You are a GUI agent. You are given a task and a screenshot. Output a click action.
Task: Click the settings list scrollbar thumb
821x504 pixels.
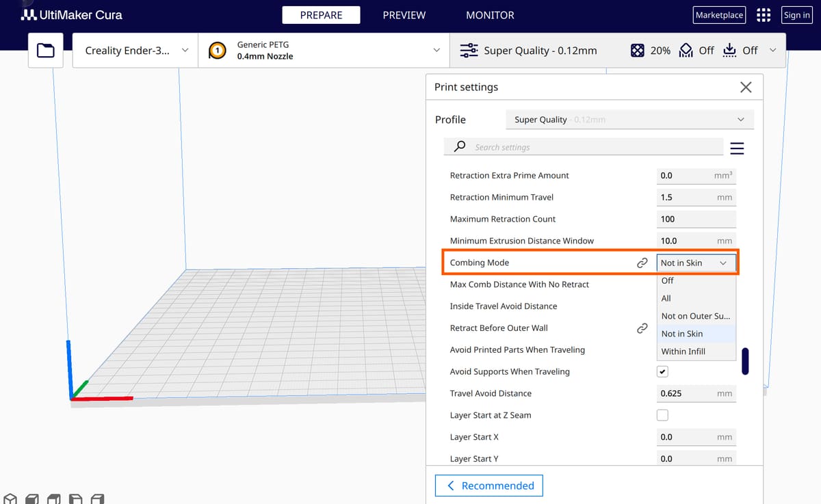pos(745,361)
